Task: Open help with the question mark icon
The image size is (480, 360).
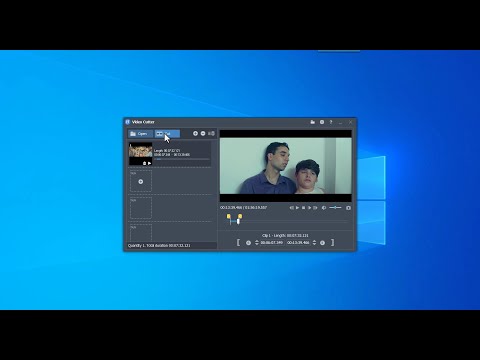Action: click(331, 122)
